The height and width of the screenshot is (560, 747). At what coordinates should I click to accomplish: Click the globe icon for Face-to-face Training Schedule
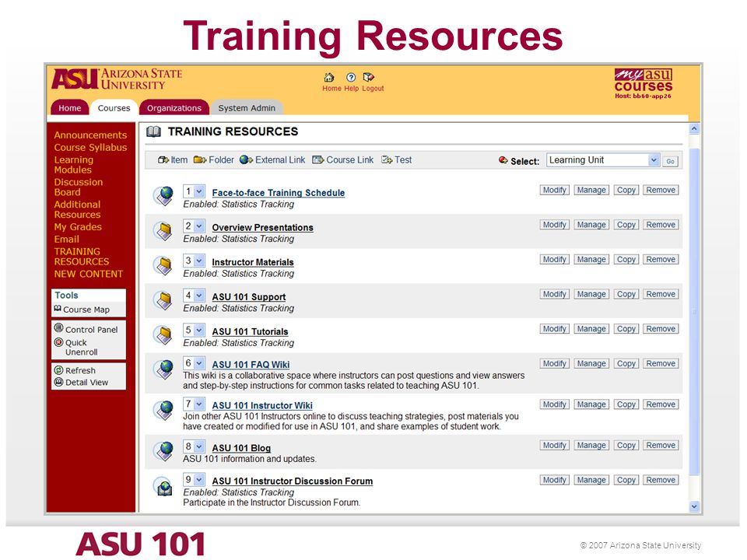[164, 196]
